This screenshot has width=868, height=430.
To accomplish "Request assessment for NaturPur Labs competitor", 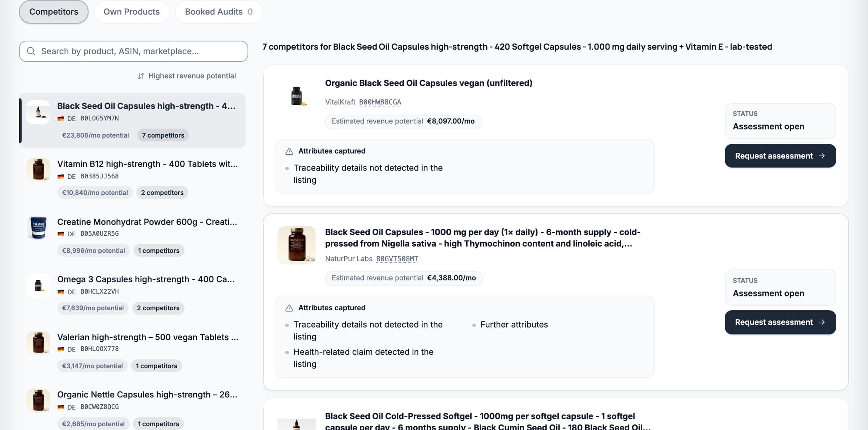I will [780, 322].
